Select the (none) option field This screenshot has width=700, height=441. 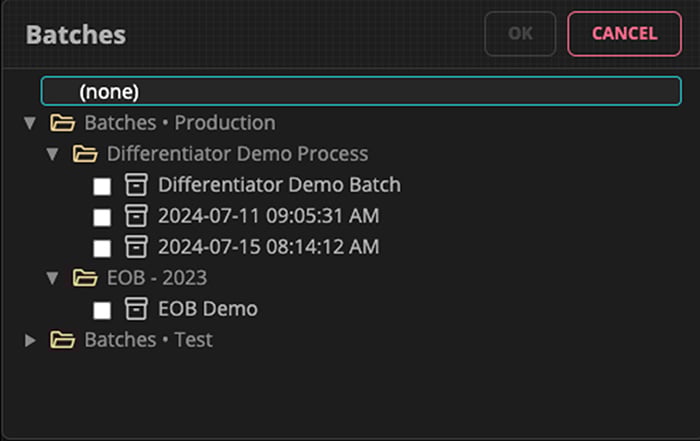[360, 91]
